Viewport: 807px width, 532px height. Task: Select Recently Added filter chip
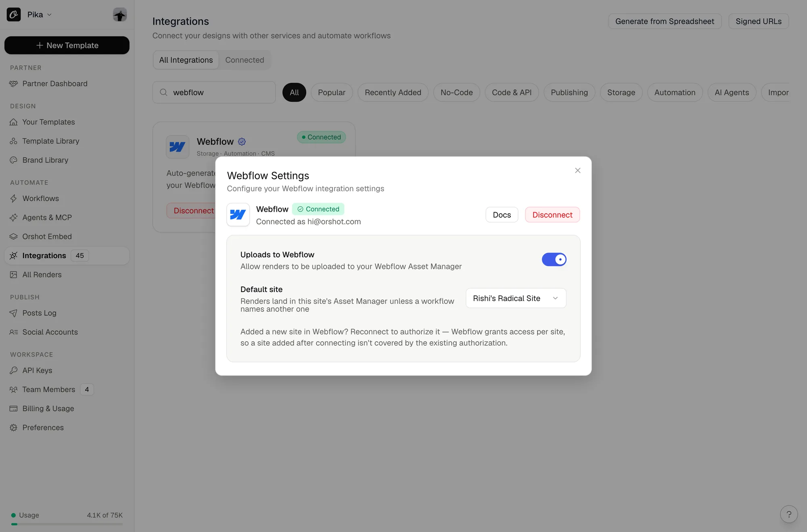[x=393, y=92]
